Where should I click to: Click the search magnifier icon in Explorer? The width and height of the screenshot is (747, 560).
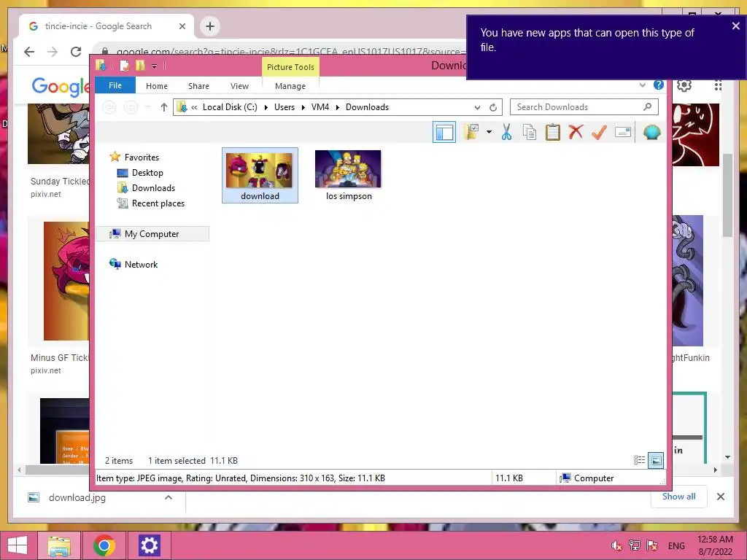648,106
